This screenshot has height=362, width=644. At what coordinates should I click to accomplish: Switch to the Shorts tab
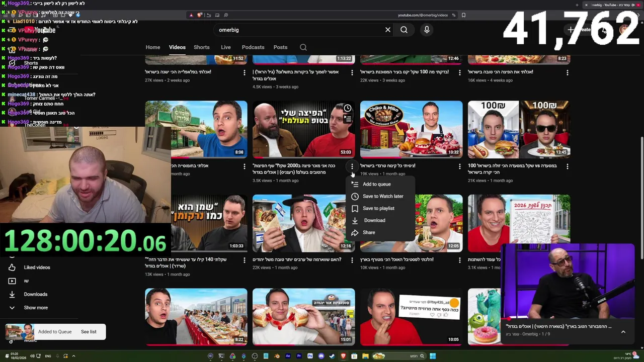pyautogui.click(x=202, y=47)
